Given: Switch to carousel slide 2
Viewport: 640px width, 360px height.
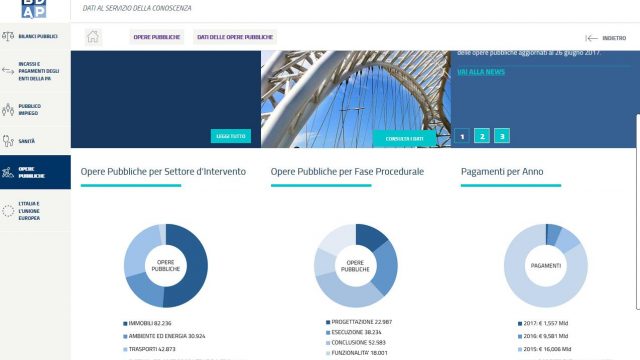Looking at the screenshot, I should [x=482, y=136].
